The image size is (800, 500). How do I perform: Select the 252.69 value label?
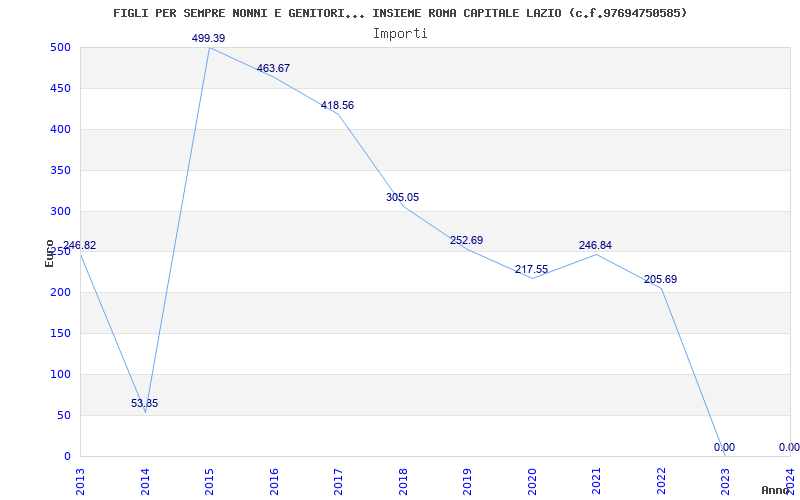pos(466,240)
